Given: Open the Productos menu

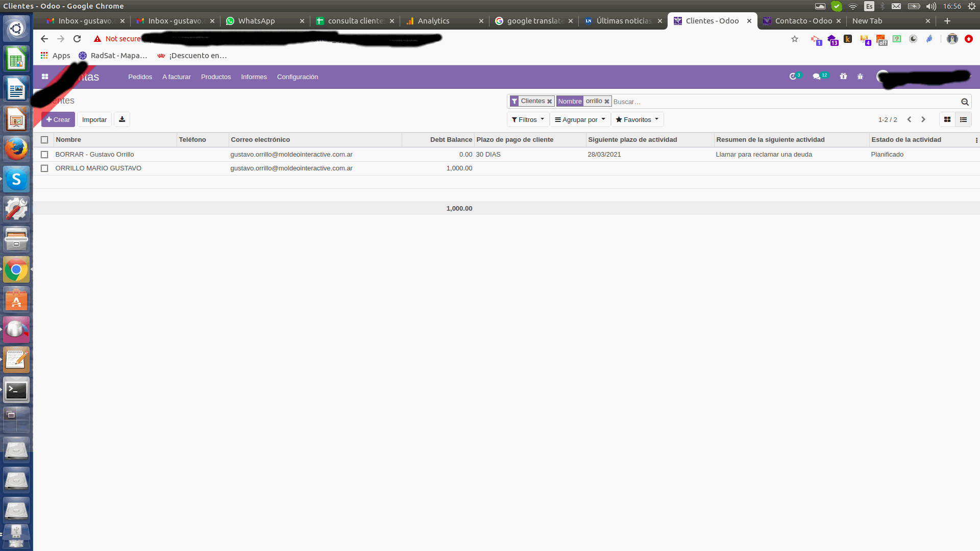Looking at the screenshot, I should coord(216,77).
